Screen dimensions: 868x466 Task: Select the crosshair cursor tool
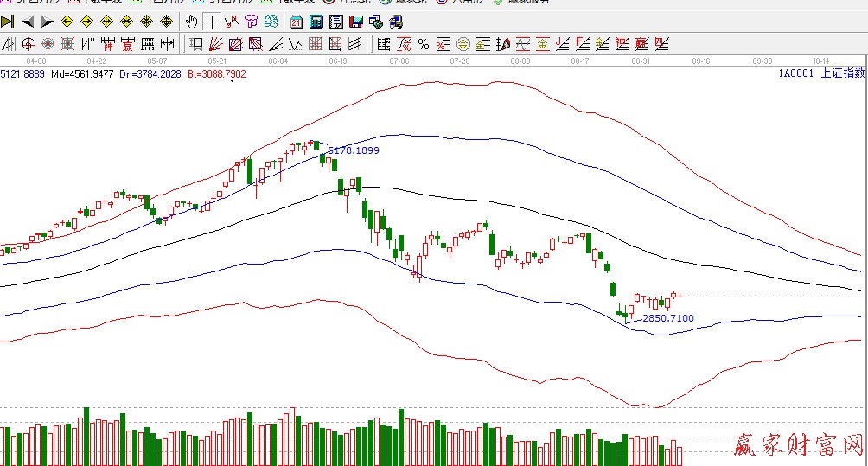(213, 22)
